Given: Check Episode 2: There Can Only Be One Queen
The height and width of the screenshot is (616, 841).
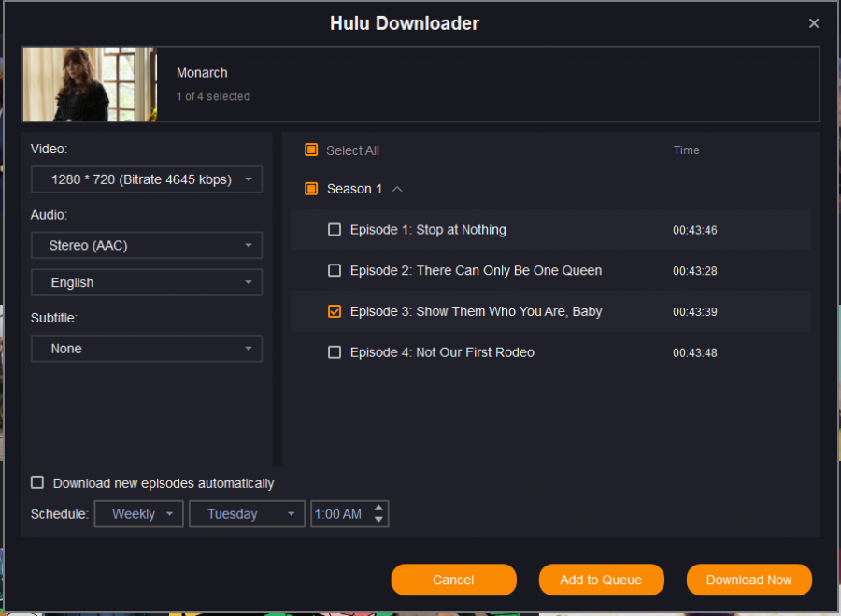Looking at the screenshot, I should (x=335, y=270).
